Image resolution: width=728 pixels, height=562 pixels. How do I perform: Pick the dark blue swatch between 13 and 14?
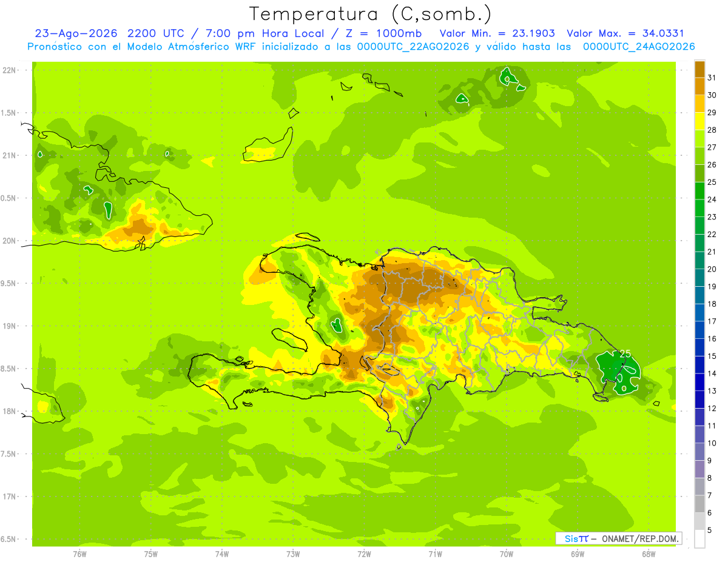pyautogui.click(x=699, y=383)
